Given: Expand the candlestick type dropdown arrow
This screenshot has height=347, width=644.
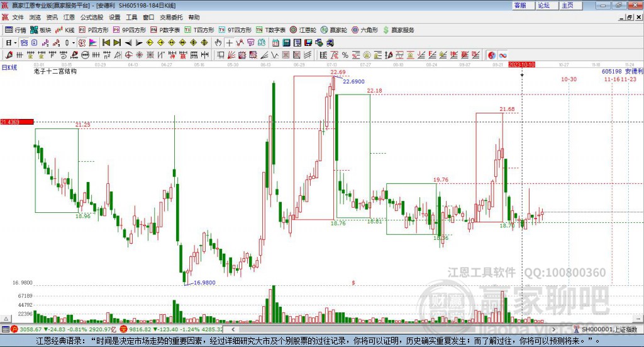Looking at the screenshot, I should 74,43.
